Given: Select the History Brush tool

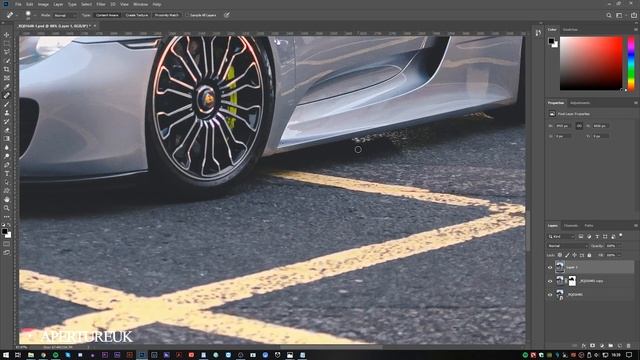Looking at the screenshot, I should coord(7,121).
